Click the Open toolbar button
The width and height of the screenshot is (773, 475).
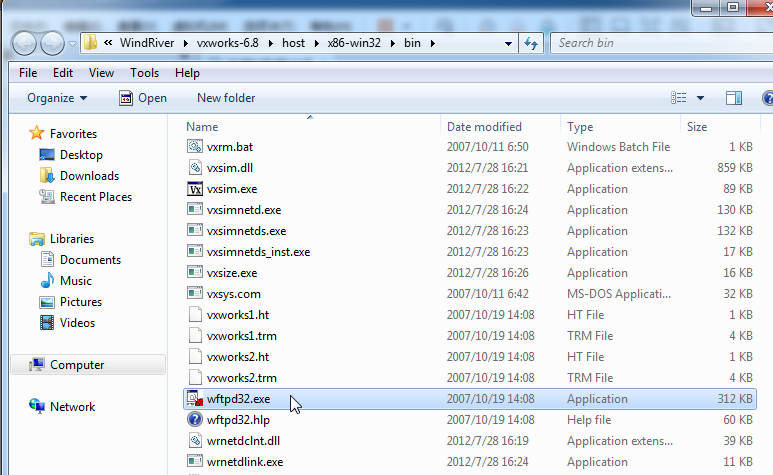143,98
